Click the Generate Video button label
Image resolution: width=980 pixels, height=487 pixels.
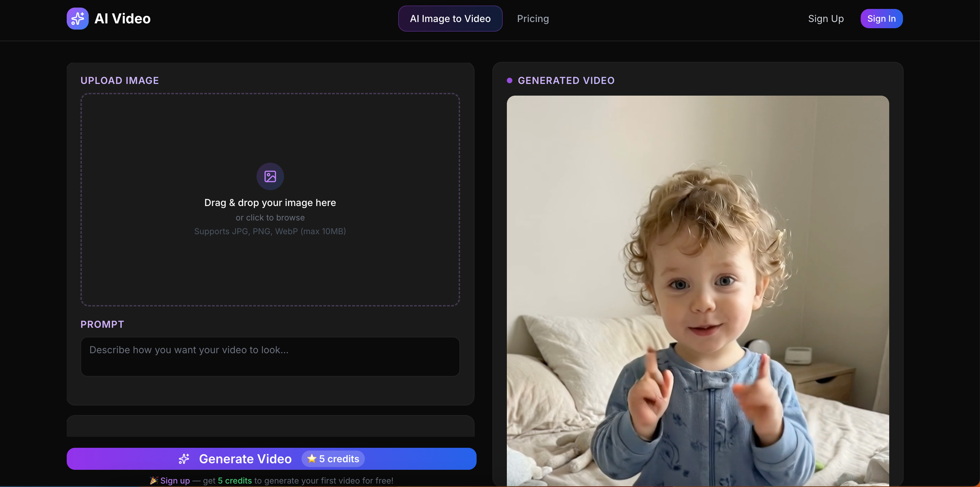[x=246, y=459]
